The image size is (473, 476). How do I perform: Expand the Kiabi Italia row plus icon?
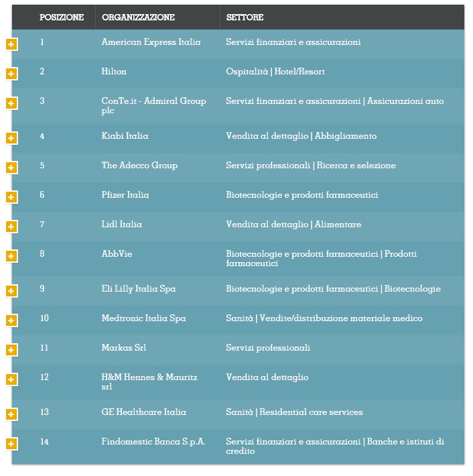pos(11,138)
